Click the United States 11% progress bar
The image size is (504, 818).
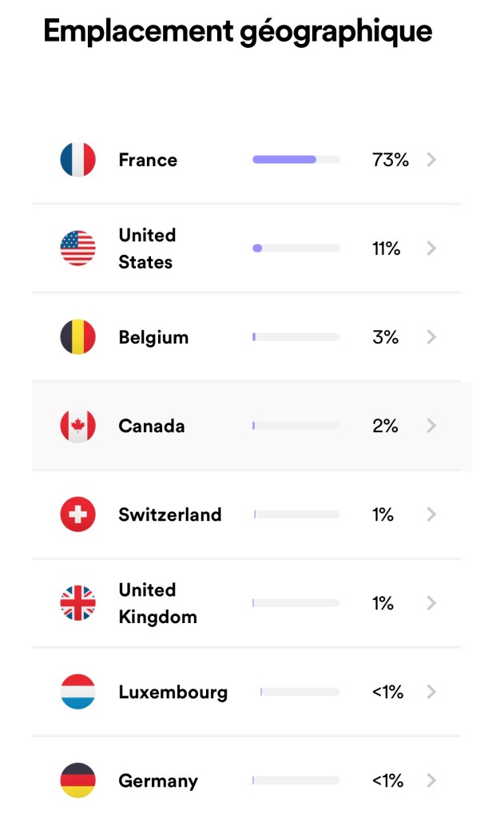click(x=296, y=248)
